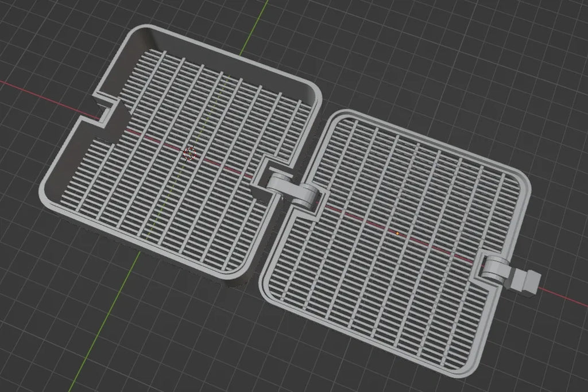The height and width of the screenshot is (392, 588).
Task: Select the center hinge link joining both halves
Action: point(292,190)
